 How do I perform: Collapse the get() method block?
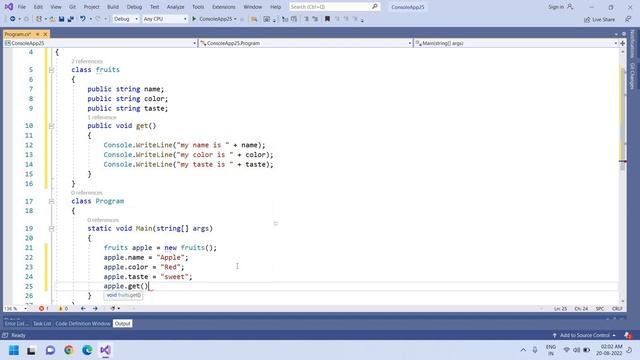tap(51, 126)
